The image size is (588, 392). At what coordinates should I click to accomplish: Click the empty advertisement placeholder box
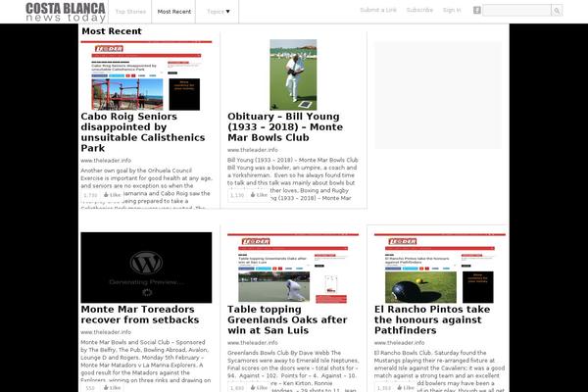(x=438, y=95)
